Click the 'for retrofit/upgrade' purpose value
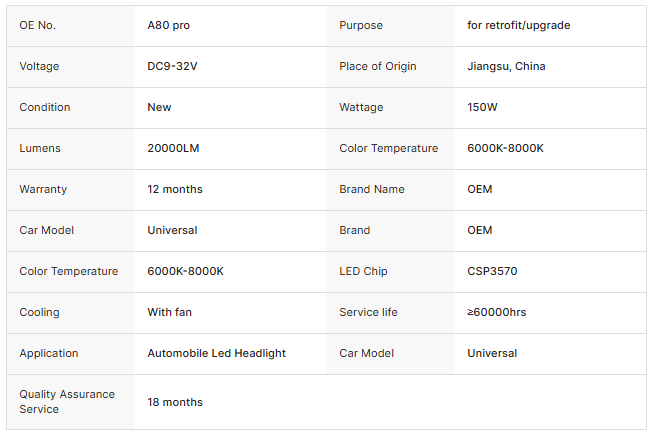The width and height of the screenshot is (651, 434). tap(518, 25)
